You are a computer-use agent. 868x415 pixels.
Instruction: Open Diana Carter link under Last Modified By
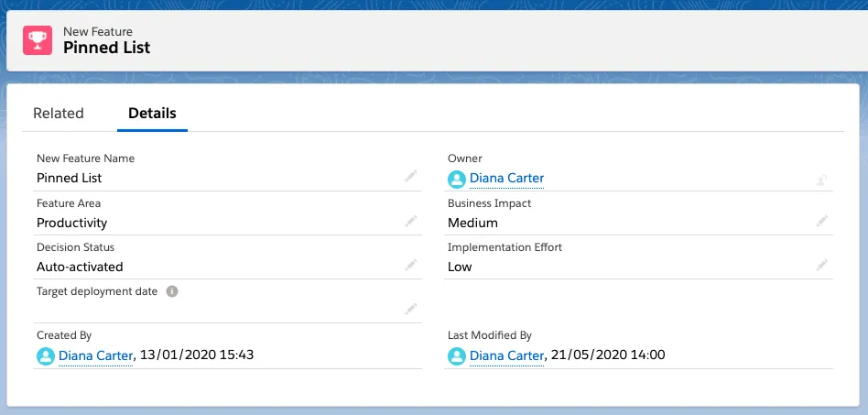(506, 355)
